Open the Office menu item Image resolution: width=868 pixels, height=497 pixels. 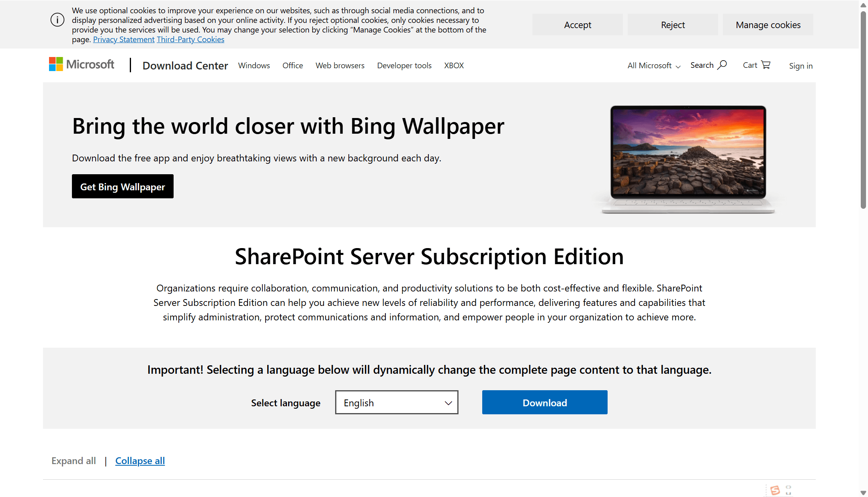coord(293,65)
